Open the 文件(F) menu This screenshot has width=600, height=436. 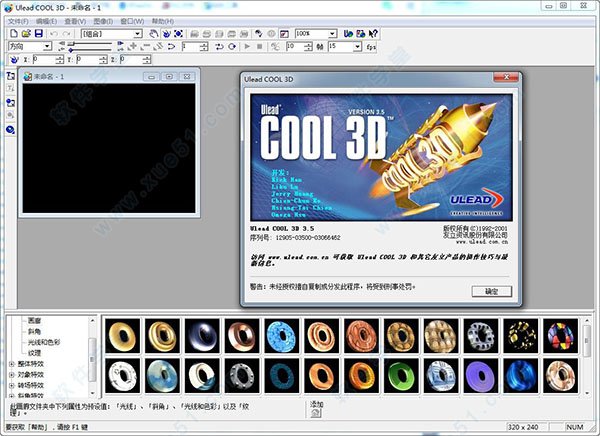point(18,21)
